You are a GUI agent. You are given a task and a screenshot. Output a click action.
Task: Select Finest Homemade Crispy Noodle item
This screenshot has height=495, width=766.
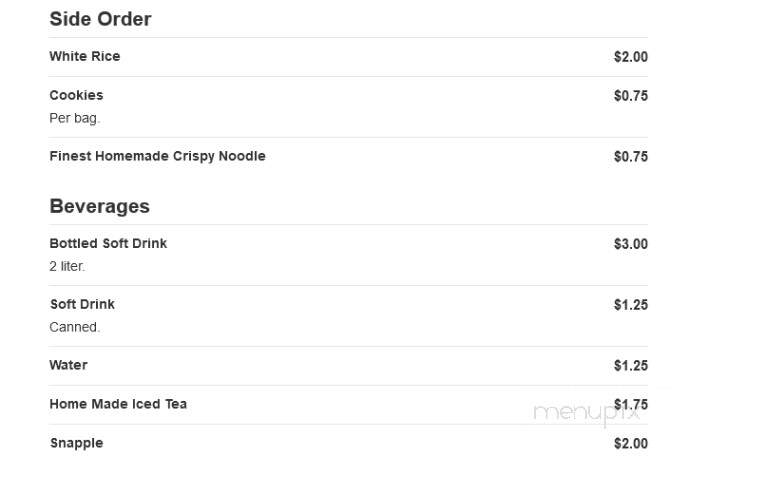pyautogui.click(x=157, y=156)
